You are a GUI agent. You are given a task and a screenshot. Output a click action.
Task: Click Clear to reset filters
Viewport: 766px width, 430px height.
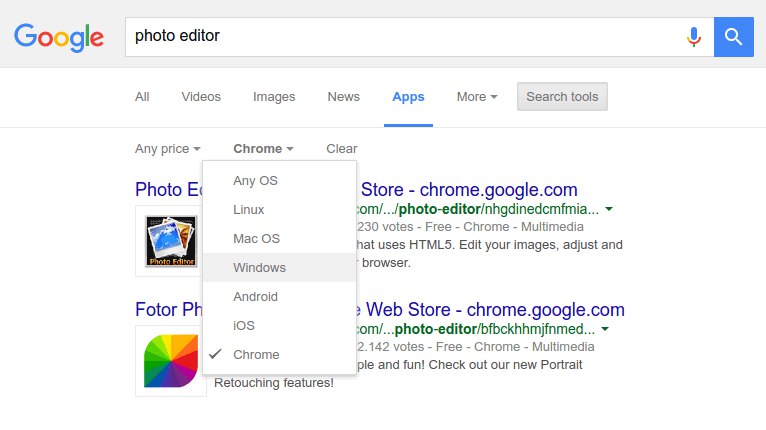click(x=341, y=149)
